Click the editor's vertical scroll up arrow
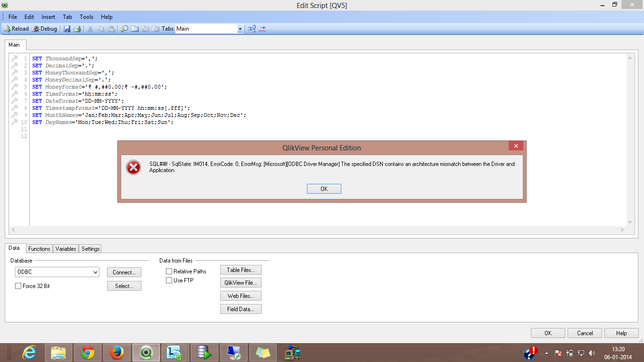This screenshot has width=644, height=362. (x=630, y=58)
